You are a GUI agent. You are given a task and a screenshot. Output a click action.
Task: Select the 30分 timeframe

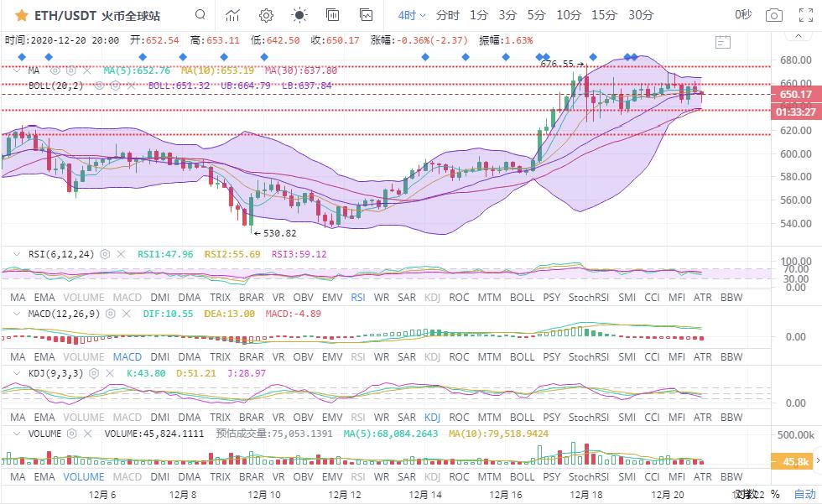coord(641,15)
